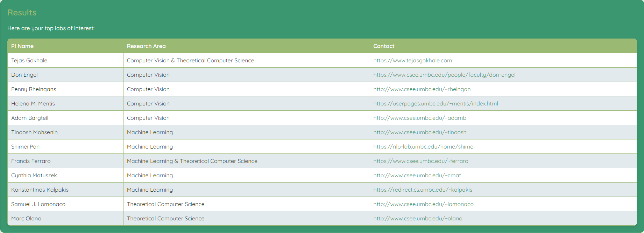This screenshot has width=644, height=233.
Task: Select the Tinoosh Mohsenin name cell
Action: click(65, 132)
